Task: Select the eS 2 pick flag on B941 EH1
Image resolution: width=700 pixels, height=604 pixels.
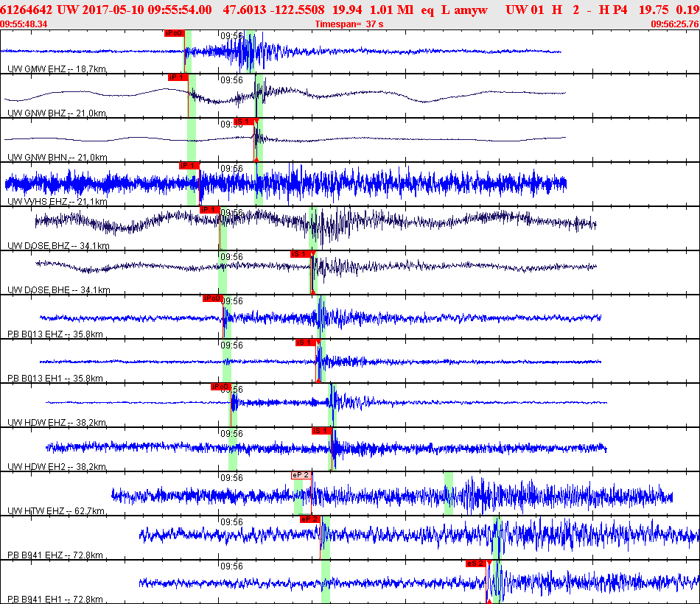Action: [475, 563]
